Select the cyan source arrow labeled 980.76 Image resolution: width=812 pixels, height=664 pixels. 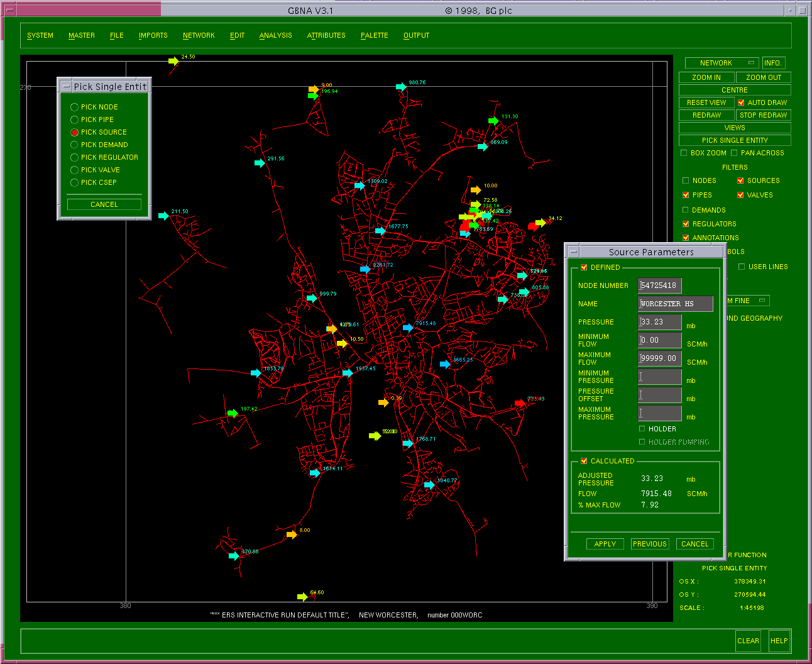pyautogui.click(x=400, y=87)
